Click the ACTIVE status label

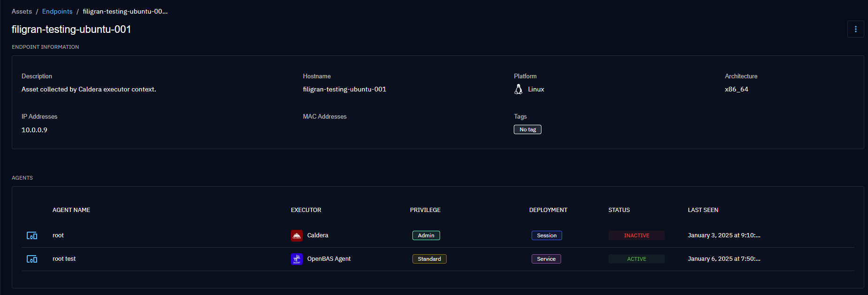636,259
